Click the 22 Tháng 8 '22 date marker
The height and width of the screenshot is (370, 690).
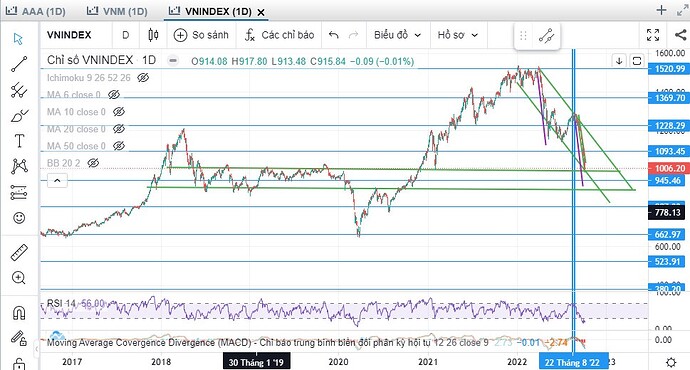[573, 362]
